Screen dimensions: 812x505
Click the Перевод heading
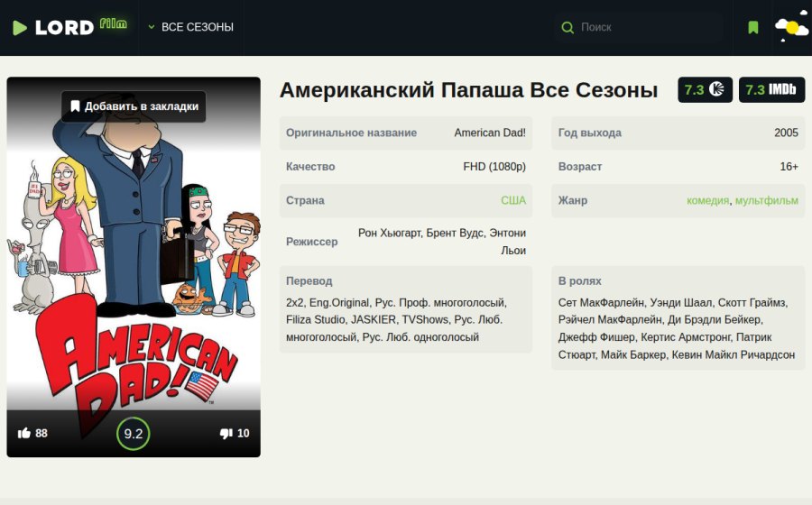pos(309,281)
